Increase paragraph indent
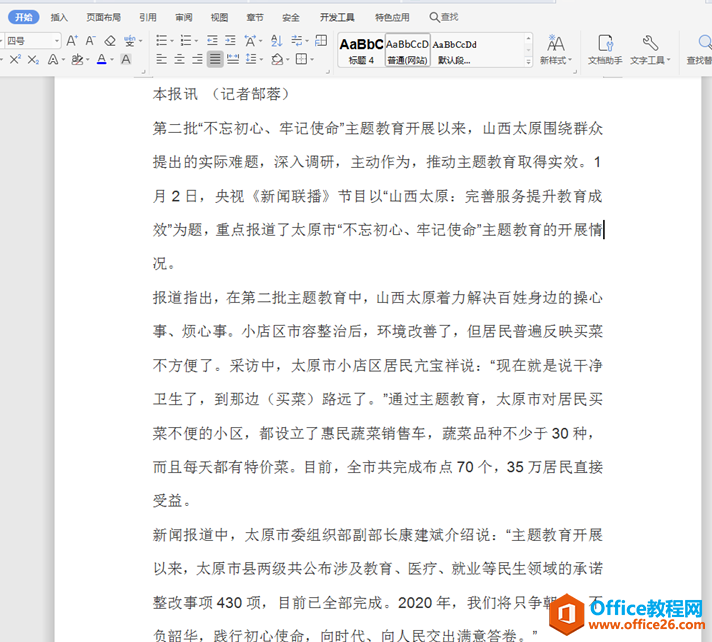This screenshot has width=712, height=642. point(230,41)
